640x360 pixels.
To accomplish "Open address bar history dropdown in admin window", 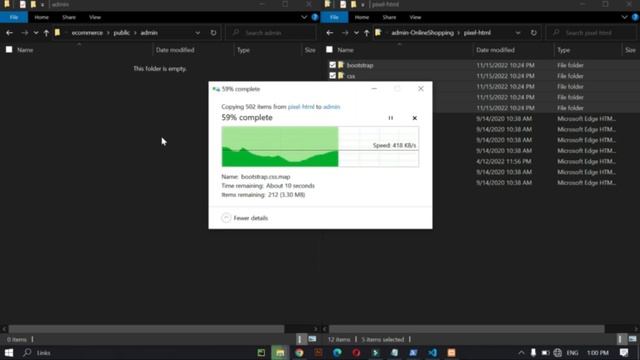I will 198,33.
